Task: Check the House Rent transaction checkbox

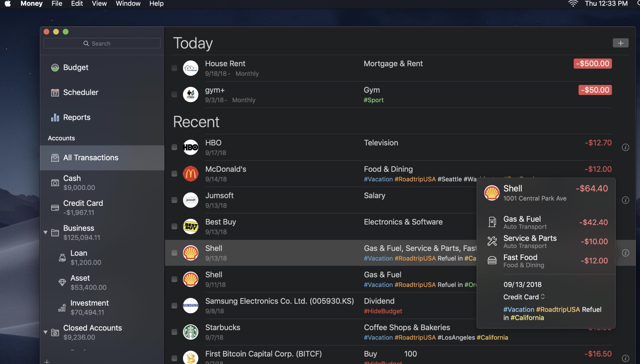Action: [174, 68]
